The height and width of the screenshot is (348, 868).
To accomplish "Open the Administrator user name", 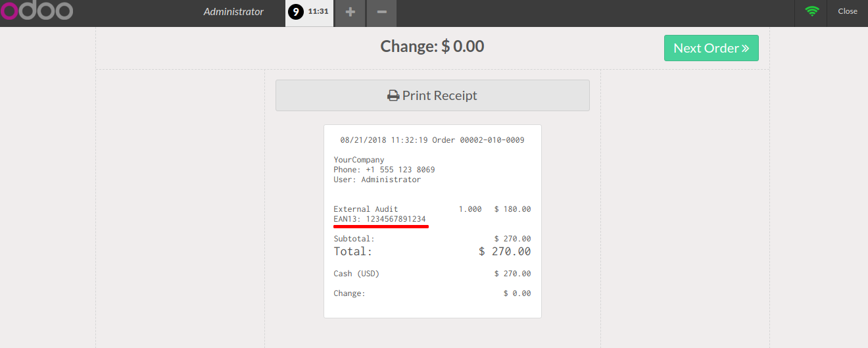I will coord(233,12).
